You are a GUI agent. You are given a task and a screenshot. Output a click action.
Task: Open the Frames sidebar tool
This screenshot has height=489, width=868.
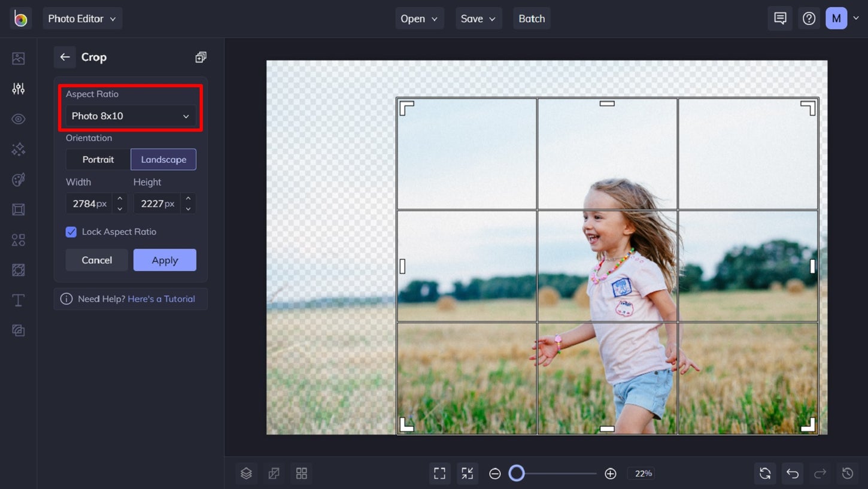[x=19, y=209]
